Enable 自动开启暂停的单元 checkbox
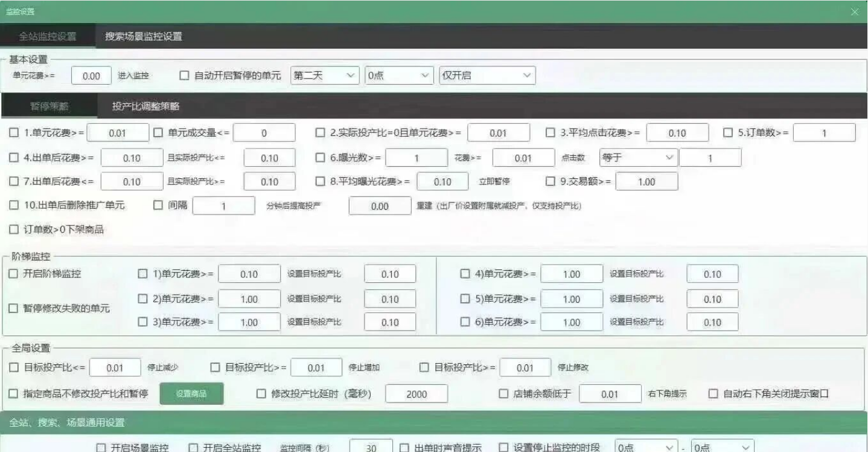 (x=185, y=76)
